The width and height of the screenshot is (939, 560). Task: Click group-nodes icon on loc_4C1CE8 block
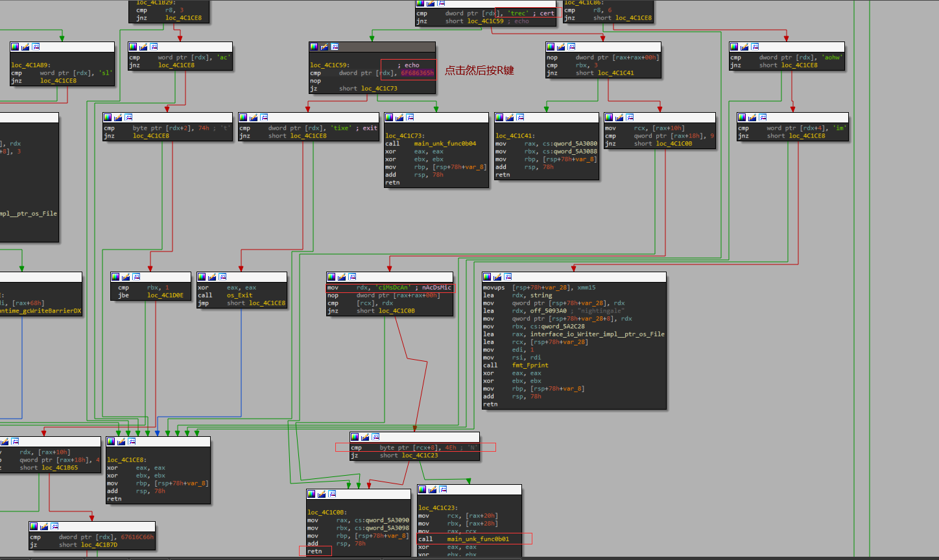click(132, 441)
